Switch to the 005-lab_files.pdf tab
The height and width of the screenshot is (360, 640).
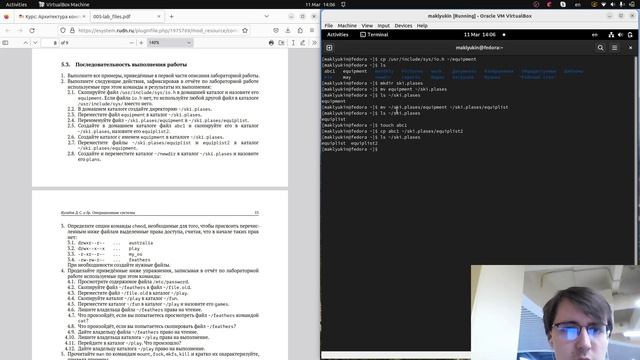[x=126, y=16]
